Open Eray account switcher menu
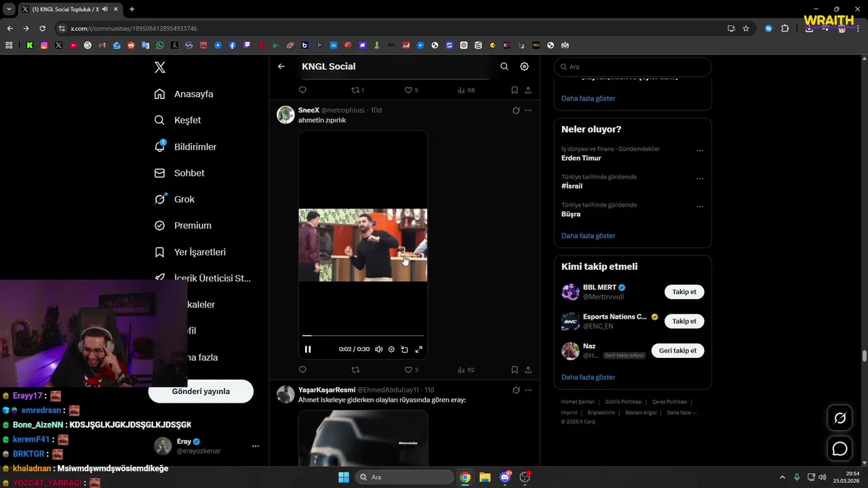Image resolution: width=868 pixels, height=488 pixels. [x=207, y=445]
